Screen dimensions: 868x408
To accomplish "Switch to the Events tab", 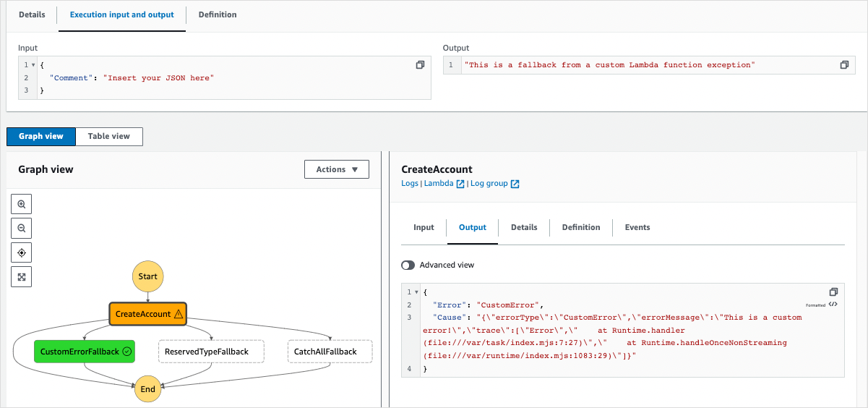I will [637, 227].
